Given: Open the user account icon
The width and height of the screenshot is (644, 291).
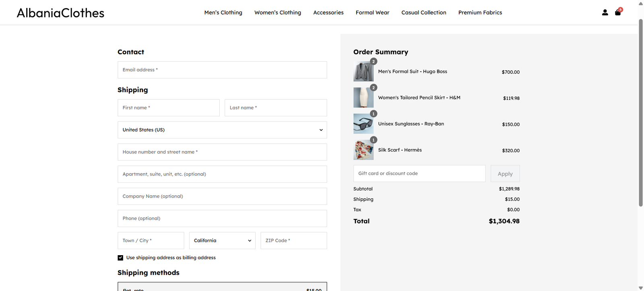Looking at the screenshot, I should 605,12.
